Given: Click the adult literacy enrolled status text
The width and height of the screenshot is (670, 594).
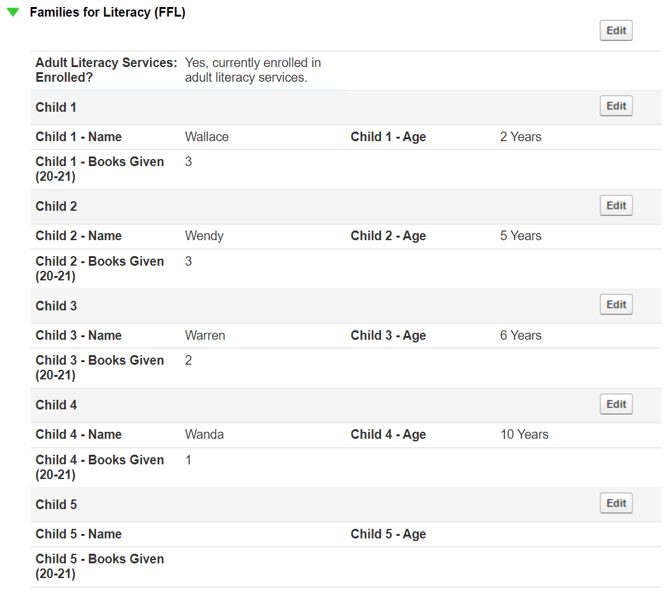Looking at the screenshot, I should (253, 70).
